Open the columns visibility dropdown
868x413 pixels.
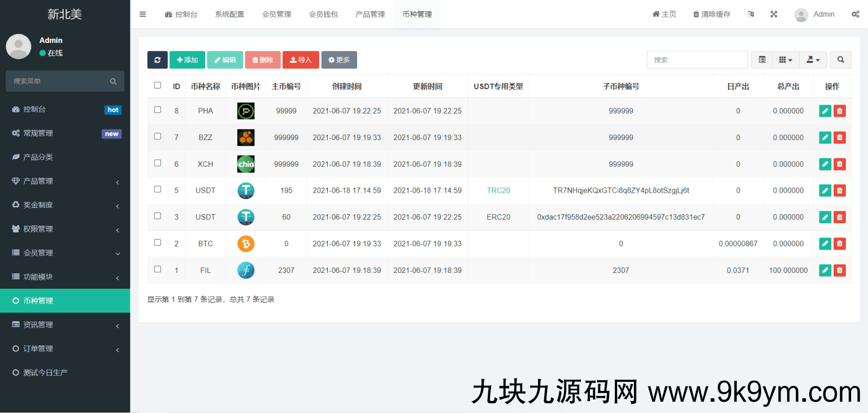pyautogui.click(x=785, y=60)
